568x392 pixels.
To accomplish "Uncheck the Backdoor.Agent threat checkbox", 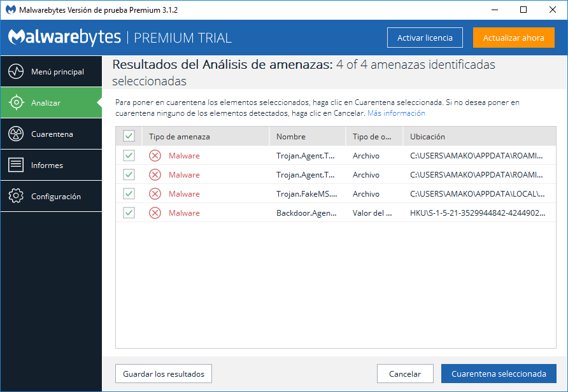I will coord(129,213).
